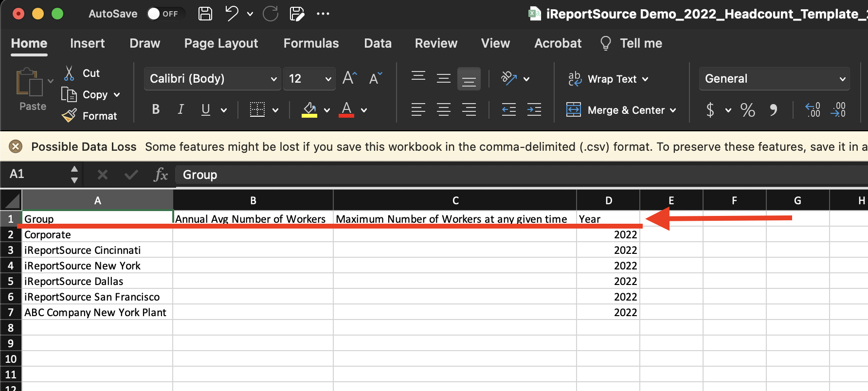868x391 pixels.
Task: Cut the selection with scissors icon
Action: click(69, 73)
